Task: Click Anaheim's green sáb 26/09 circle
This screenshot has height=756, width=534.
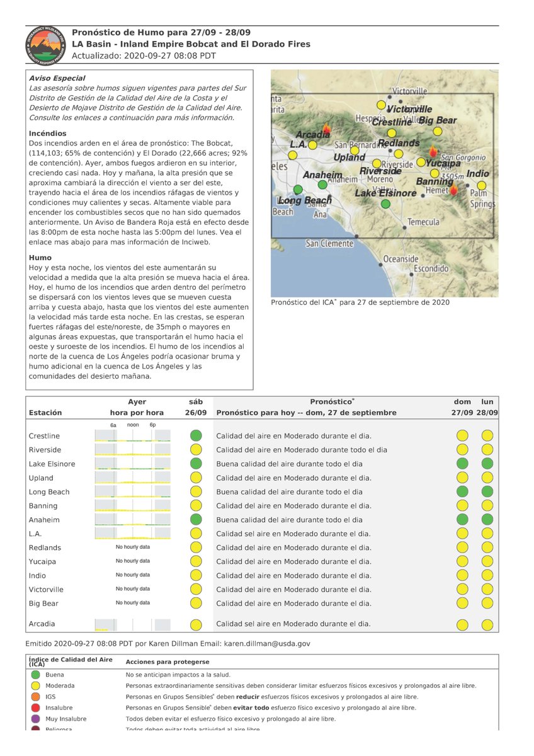Action: [x=196, y=519]
